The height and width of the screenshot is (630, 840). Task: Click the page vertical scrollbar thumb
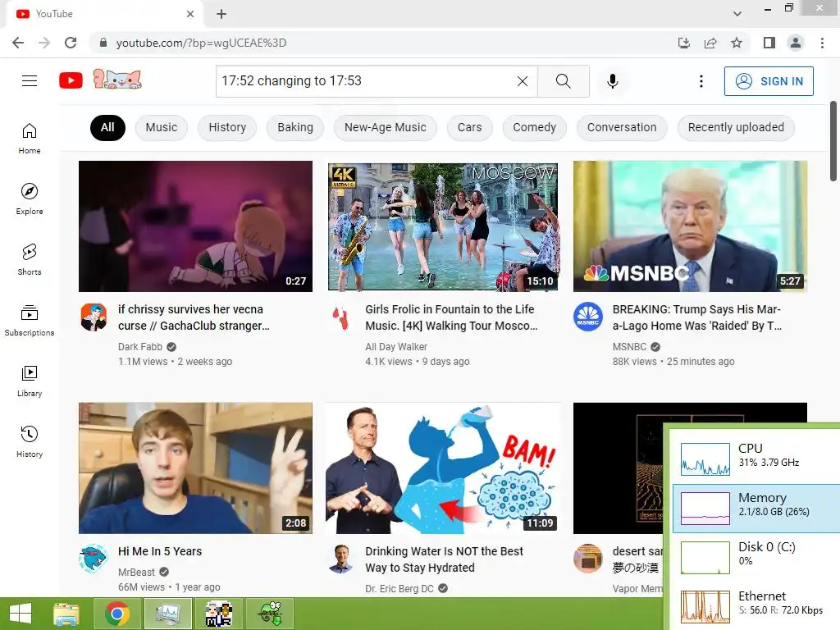point(833,141)
